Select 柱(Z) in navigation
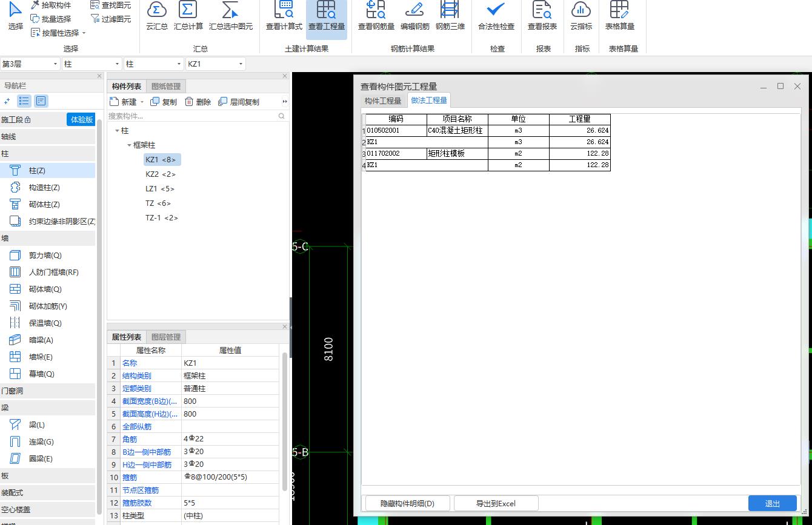 click(47, 171)
